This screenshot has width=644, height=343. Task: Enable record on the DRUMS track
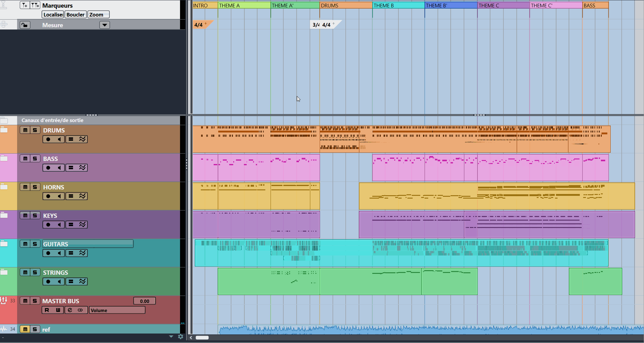pos(47,139)
